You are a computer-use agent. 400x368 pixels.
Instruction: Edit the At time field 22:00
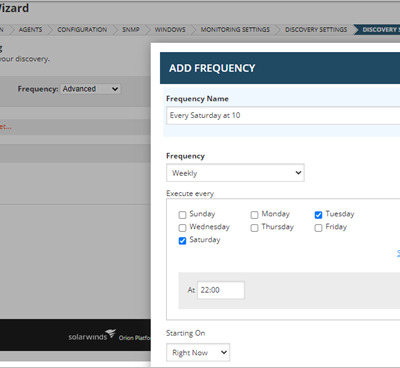(x=221, y=290)
